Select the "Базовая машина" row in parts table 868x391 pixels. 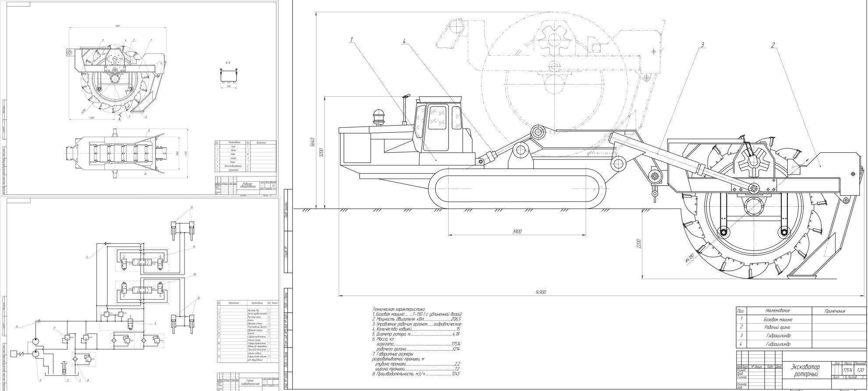pos(777,319)
